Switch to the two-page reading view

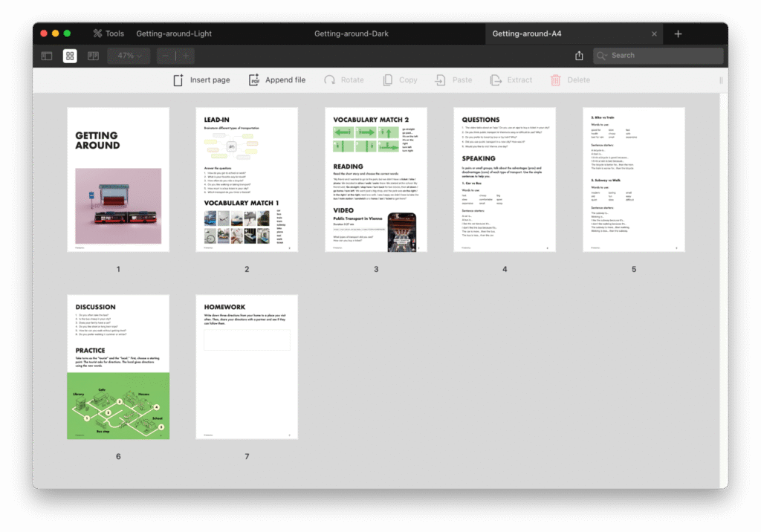tap(93, 56)
